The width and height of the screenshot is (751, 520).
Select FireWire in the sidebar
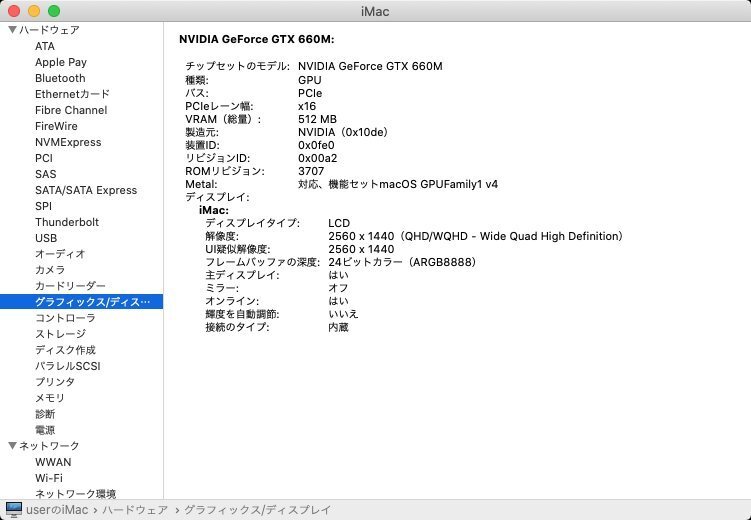point(56,126)
